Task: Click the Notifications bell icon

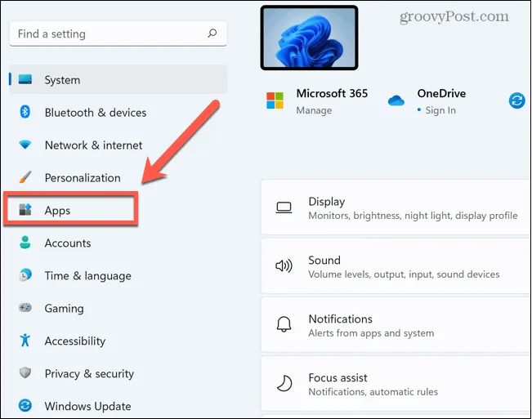Action: click(284, 324)
